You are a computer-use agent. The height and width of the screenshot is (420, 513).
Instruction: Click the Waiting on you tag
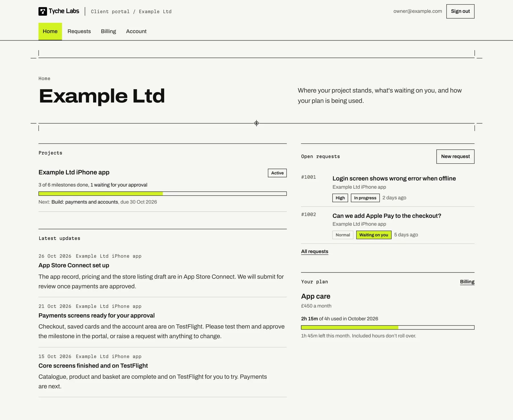pyautogui.click(x=374, y=235)
